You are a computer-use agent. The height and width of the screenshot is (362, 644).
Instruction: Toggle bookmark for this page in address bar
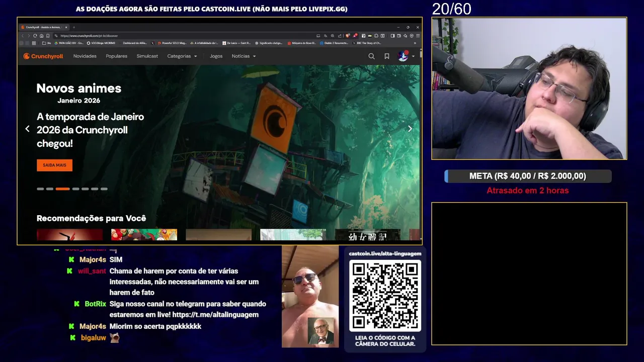[x=48, y=36]
